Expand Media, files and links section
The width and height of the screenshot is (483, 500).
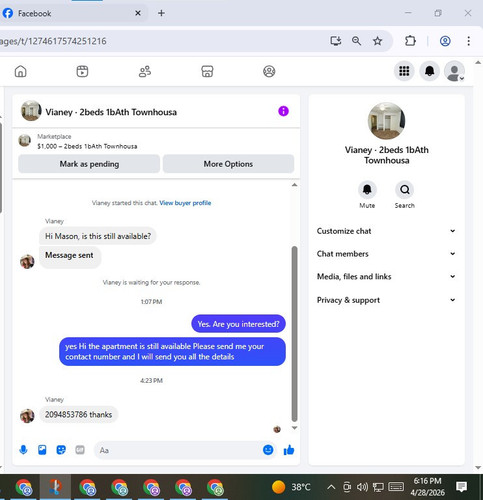point(386,276)
